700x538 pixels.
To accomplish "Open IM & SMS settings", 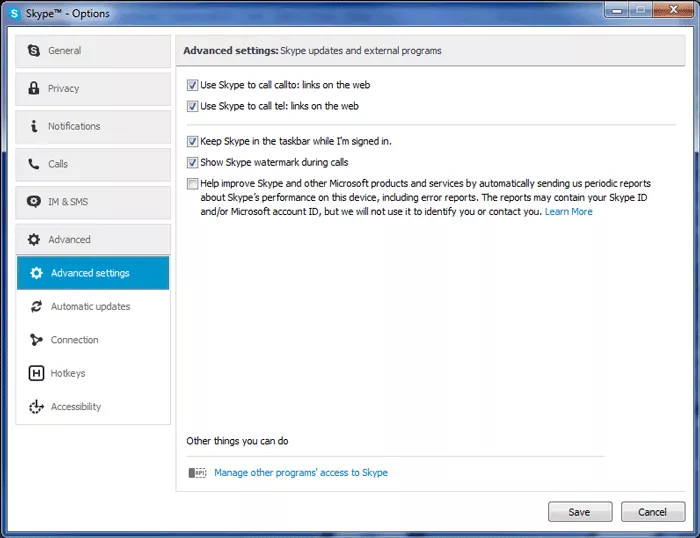I will coord(93,202).
